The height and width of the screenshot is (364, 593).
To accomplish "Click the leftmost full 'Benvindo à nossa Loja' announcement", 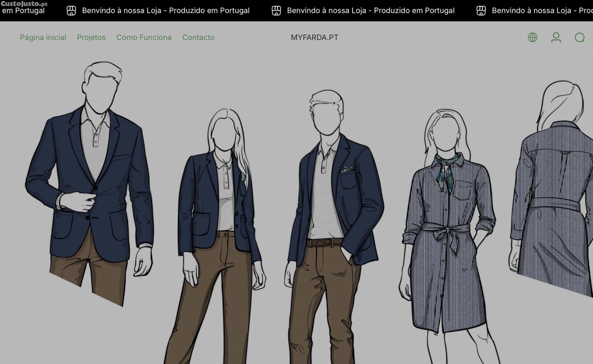I will [x=166, y=11].
